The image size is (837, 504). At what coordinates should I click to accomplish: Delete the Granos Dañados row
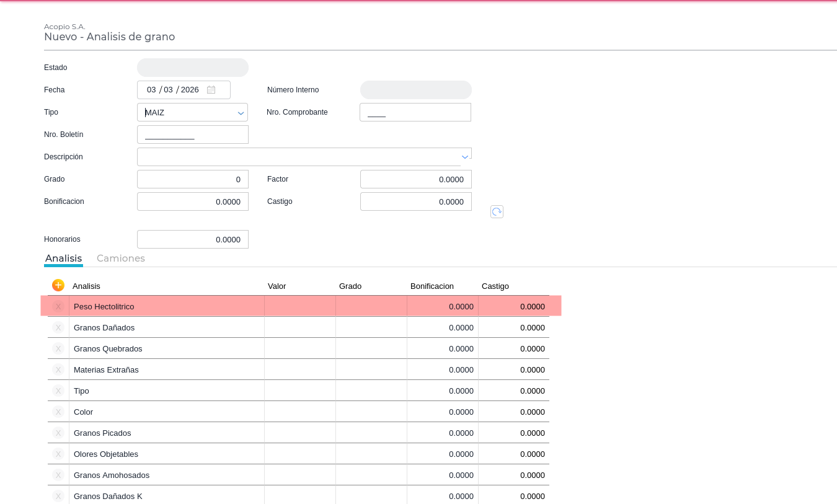coord(58,327)
